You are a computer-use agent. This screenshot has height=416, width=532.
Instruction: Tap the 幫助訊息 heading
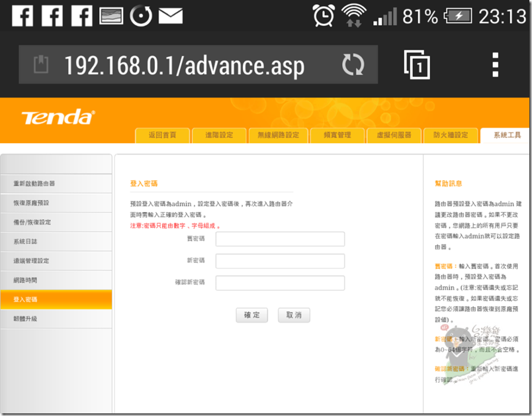tap(449, 183)
